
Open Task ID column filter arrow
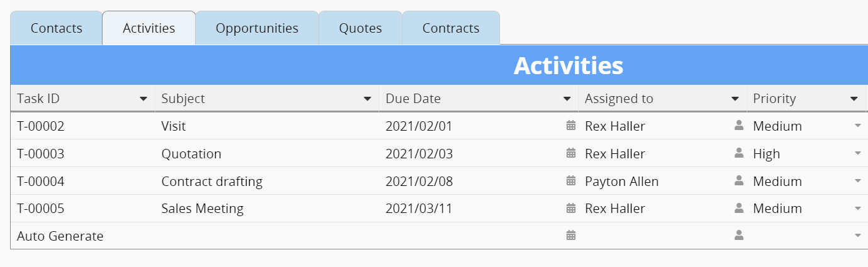(143, 99)
